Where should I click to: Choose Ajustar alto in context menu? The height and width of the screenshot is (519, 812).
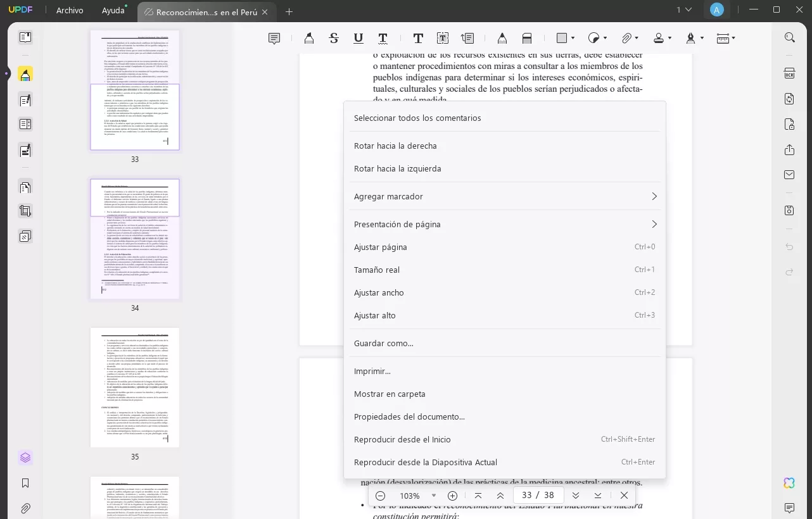[x=505, y=315]
